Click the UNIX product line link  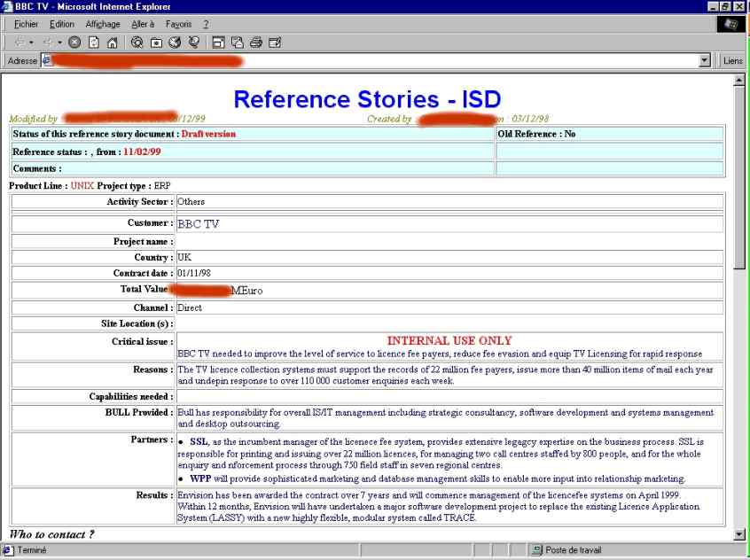point(82,185)
